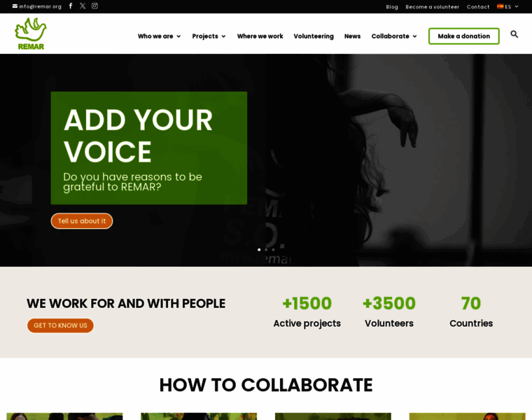This screenshot has width=532, height=420.
Task: Click the Tell us about it button
Action: tap(82, 221)
